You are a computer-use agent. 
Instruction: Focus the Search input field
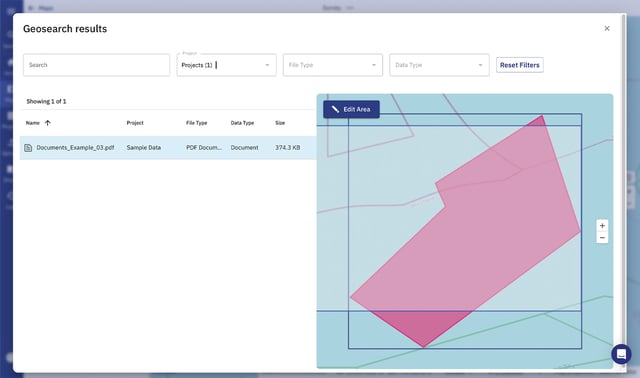pos(96,65)
